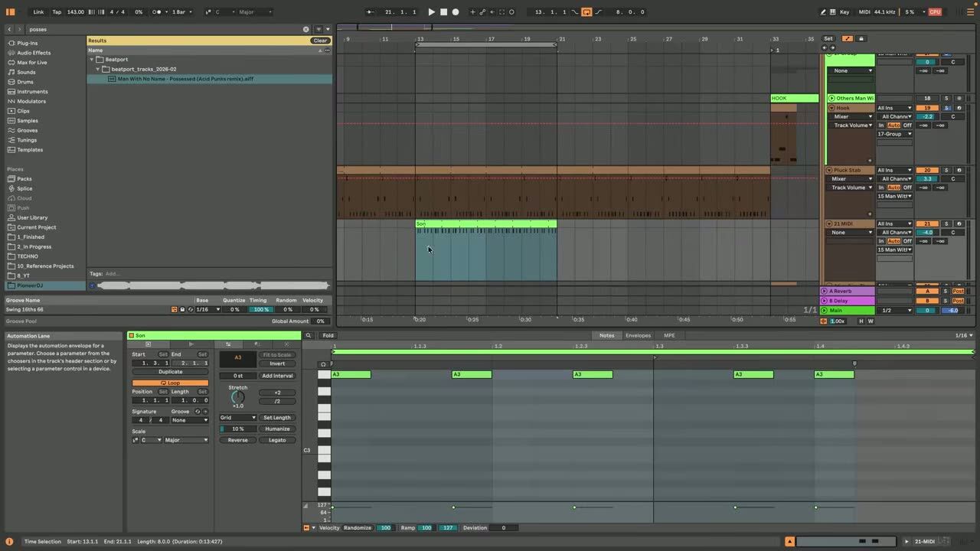Switch to the Notes tab
The width and height of the screenshot is (980, 551).
point(606,335)
